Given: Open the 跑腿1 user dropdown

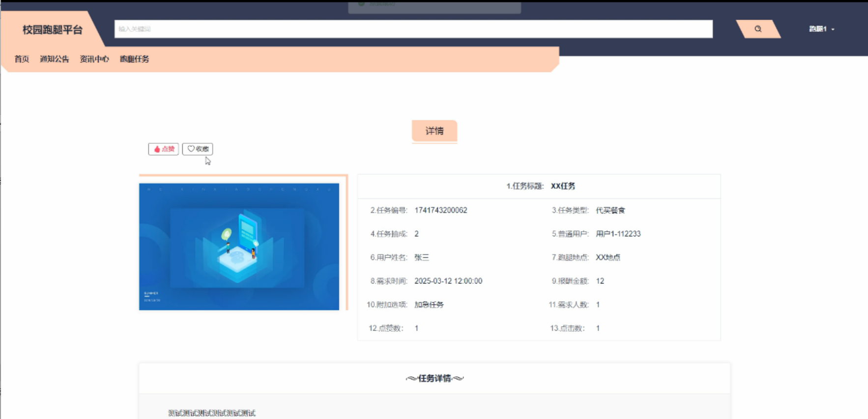Looking at the screenshot, I should pyautogui.click(x=821, y=29).
